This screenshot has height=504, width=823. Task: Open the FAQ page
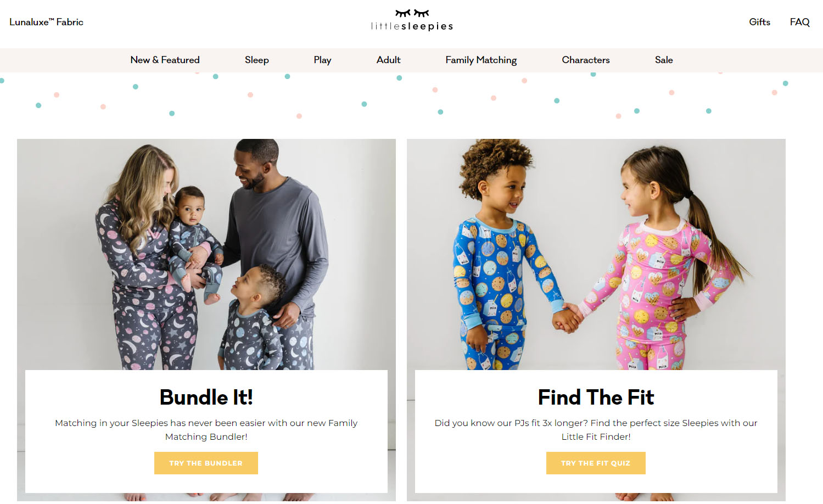tap(799, 22)
